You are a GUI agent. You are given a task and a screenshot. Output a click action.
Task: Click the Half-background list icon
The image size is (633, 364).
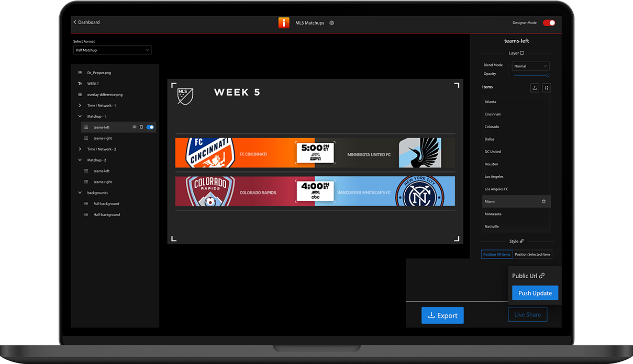pyautogui.click(x=86, y=214)
